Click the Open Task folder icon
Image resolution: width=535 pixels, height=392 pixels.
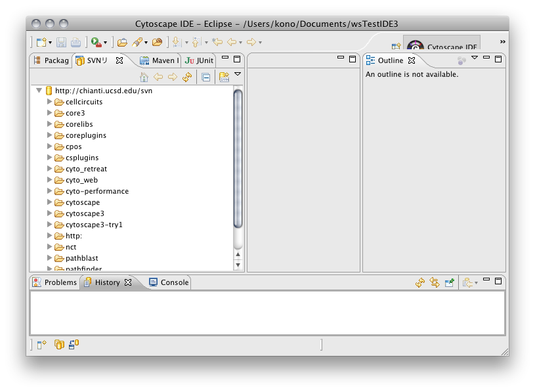coord(158,42)
